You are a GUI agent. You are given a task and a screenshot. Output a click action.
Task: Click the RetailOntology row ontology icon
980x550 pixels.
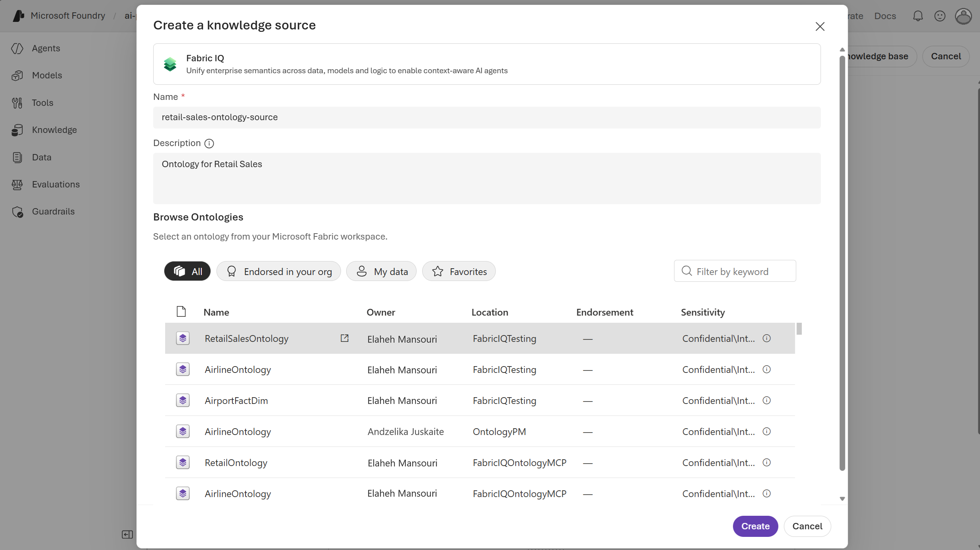tap(183, 462)
